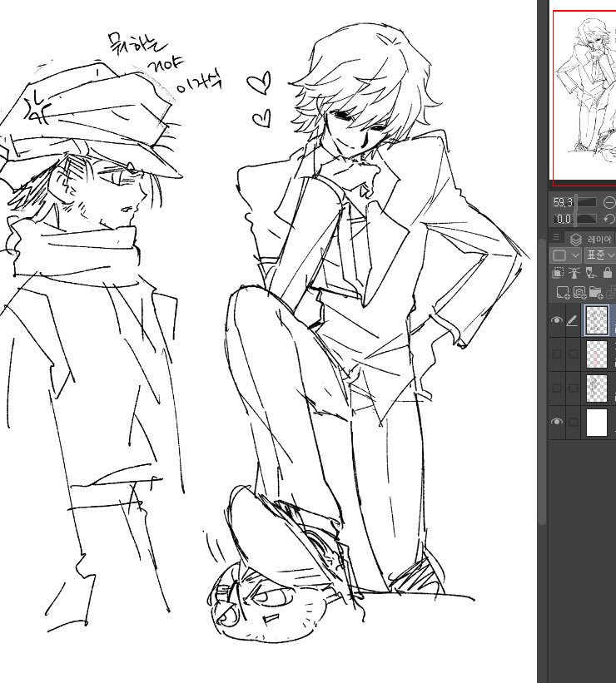This screenshot has height=683, width=616.
Task: Select the third layer sketch thumbnail
Action: 596,389
